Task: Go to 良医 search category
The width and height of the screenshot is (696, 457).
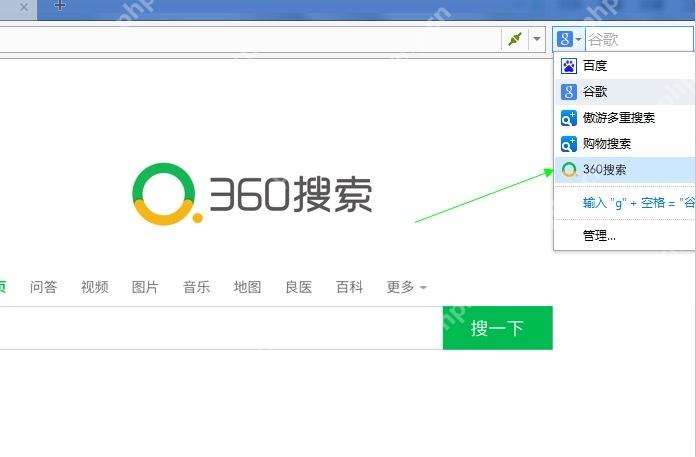Action: (299, 287)
